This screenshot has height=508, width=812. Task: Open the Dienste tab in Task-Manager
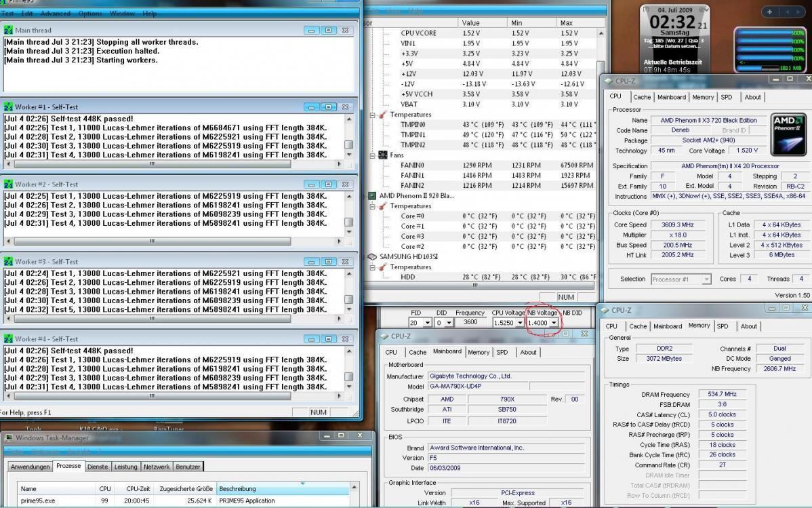(98, 467)
